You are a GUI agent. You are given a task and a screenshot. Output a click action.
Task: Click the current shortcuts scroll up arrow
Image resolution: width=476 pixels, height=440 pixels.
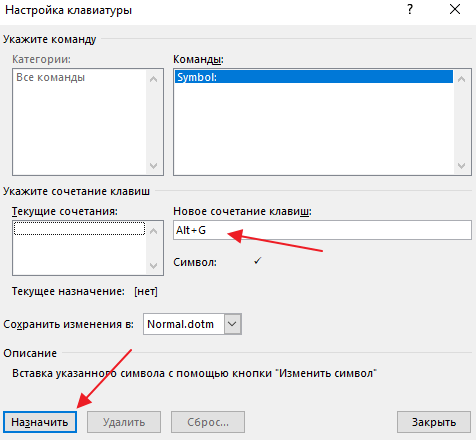coord(153,231)
